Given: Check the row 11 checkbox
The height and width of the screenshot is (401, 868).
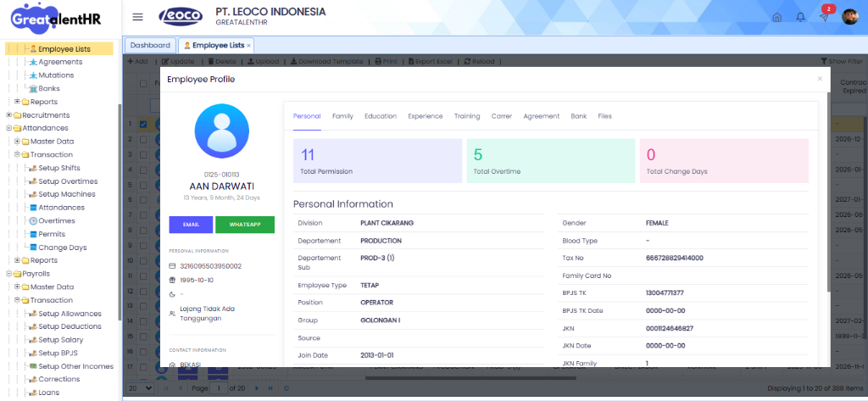Looking at the screenshot, I should pyautogui.click(x=143, y=276).
